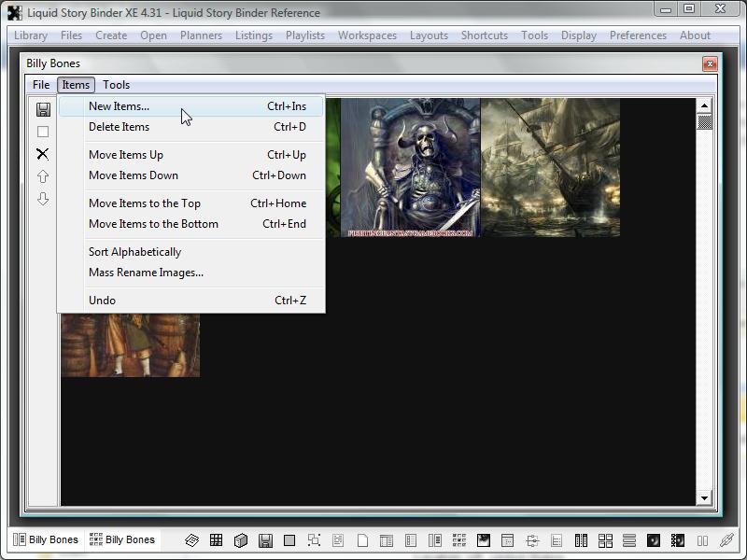Click the save floppy icon in left sidebar
Image resolution: width=747 pixels, height=560 pixels.
tap(43, 109)
